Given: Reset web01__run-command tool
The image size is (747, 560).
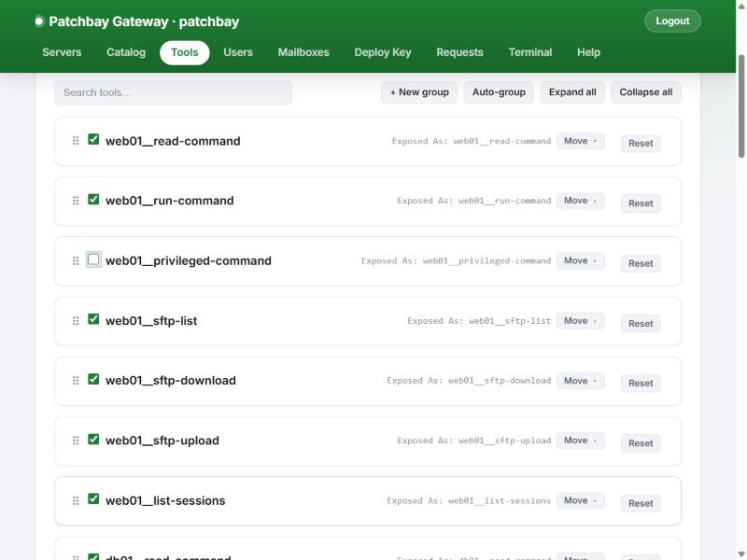Looking at the screenshot, I should click(x=641, y=203).
